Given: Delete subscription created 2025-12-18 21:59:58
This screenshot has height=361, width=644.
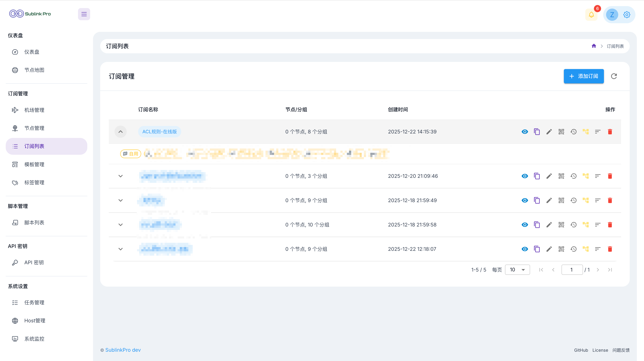Looking at the screenshot, I should 610,225.
